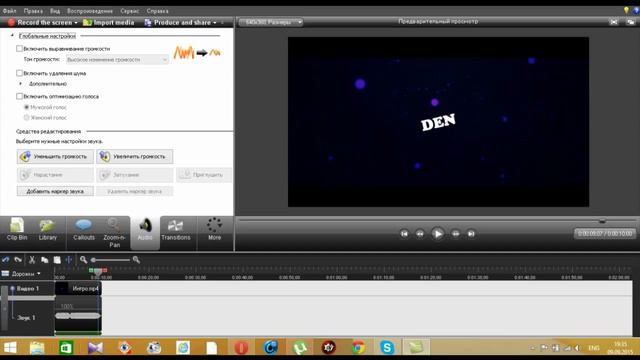Select the Интро.mp4 video clip
Image resolution: width=640 pixels, height=360 pixels.
(x=78, y=289)
